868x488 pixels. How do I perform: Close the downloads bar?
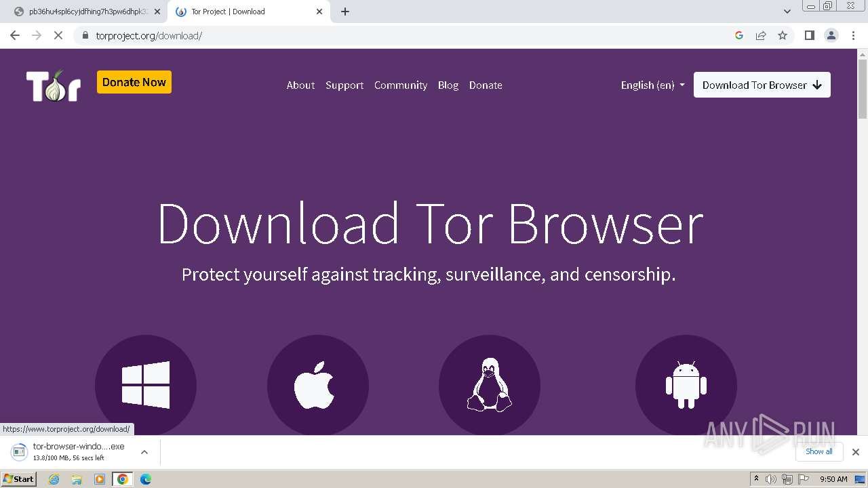855,452
